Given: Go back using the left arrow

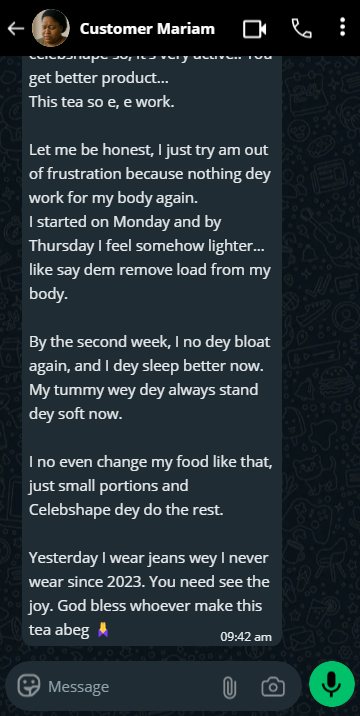Looking at the screenshot, I should (16, 29).
